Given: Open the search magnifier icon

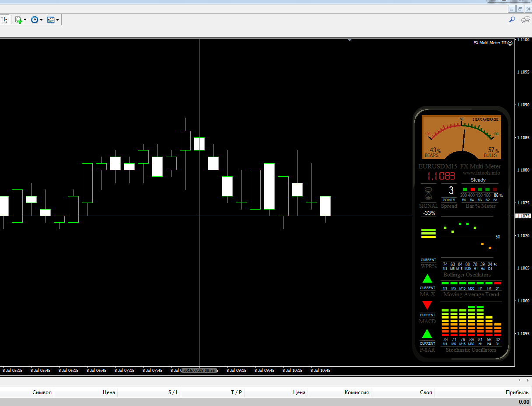Looking at the screenshot, I should coord(512,20).
